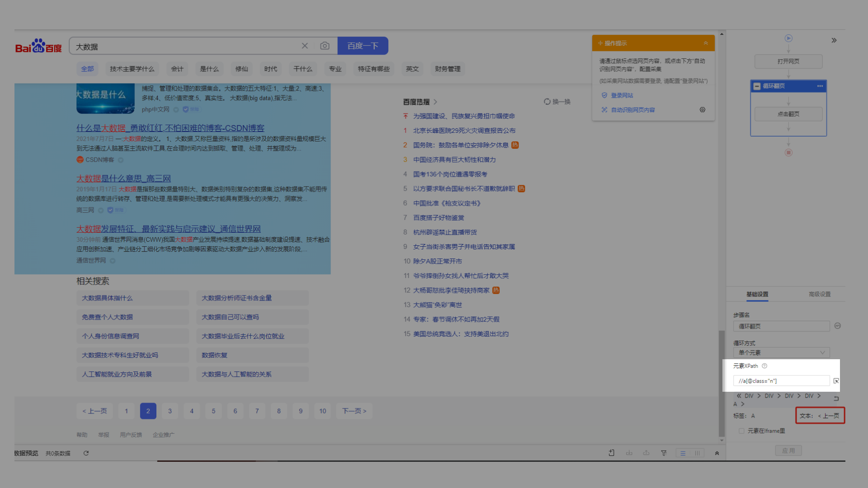This screenshot has width=868, height=488.
Task: Click the undo arrow beside DIV breadcrumb
Action: 836,399
